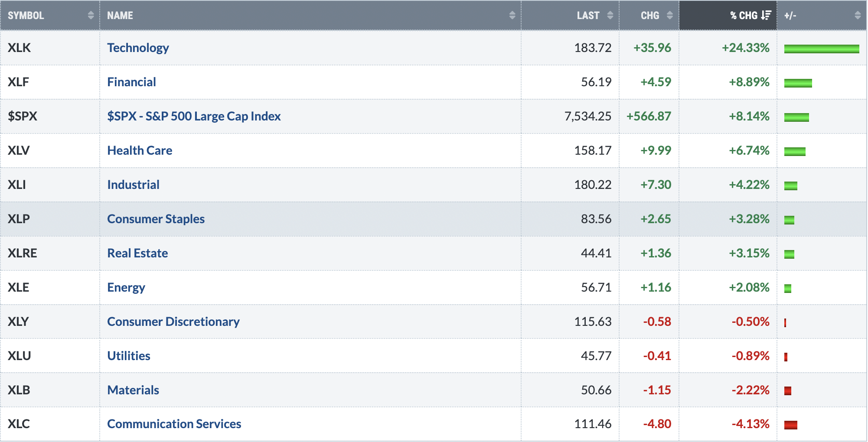The width and height of the screenshot is (868, 442).
Task: Toggle % CHG descending sort icon
Action: tap(766, 16)
